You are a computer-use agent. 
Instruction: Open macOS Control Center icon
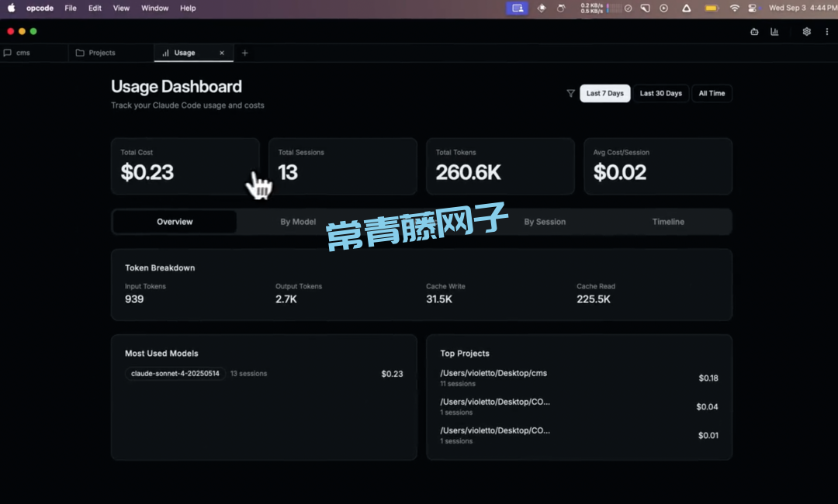pos(752,8)
